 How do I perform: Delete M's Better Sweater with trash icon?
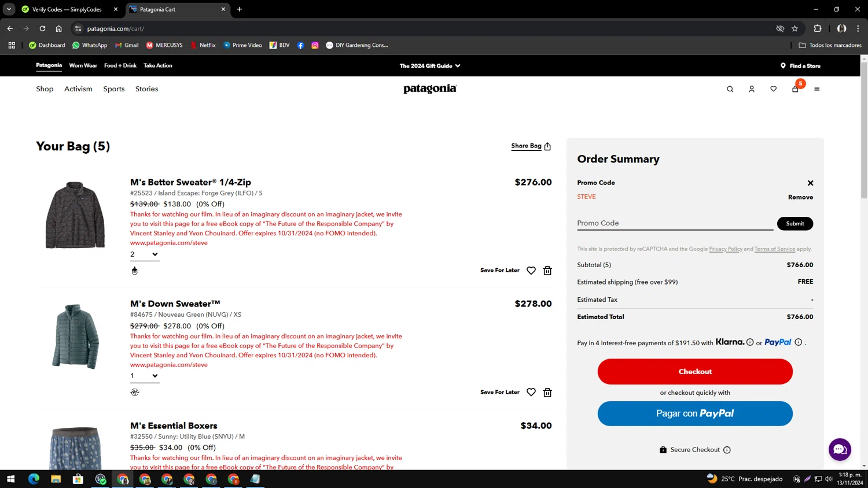tap(547, 271)
